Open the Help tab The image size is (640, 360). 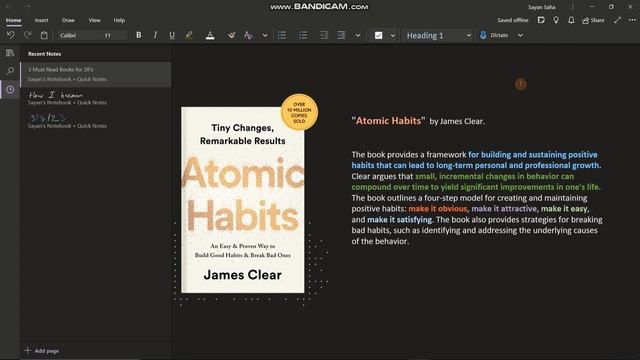click(119, 20)
